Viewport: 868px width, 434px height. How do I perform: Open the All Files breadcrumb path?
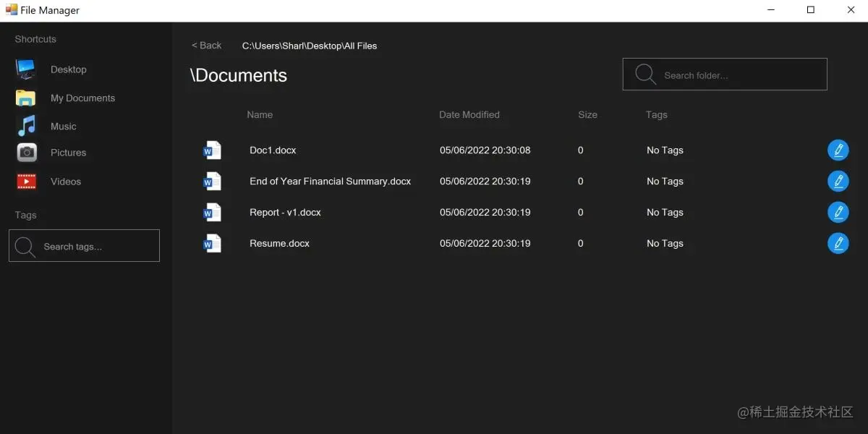point(310,46)
